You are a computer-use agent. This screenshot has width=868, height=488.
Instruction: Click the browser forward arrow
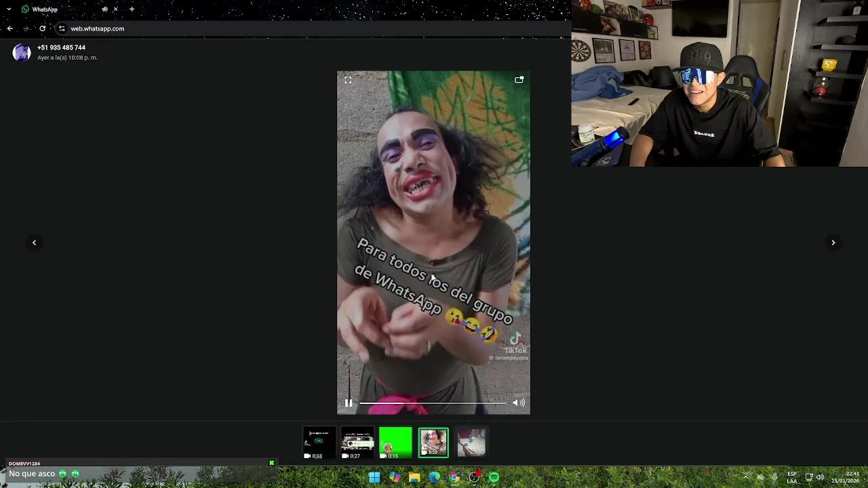pyautogui.click(x=26, y=28)
